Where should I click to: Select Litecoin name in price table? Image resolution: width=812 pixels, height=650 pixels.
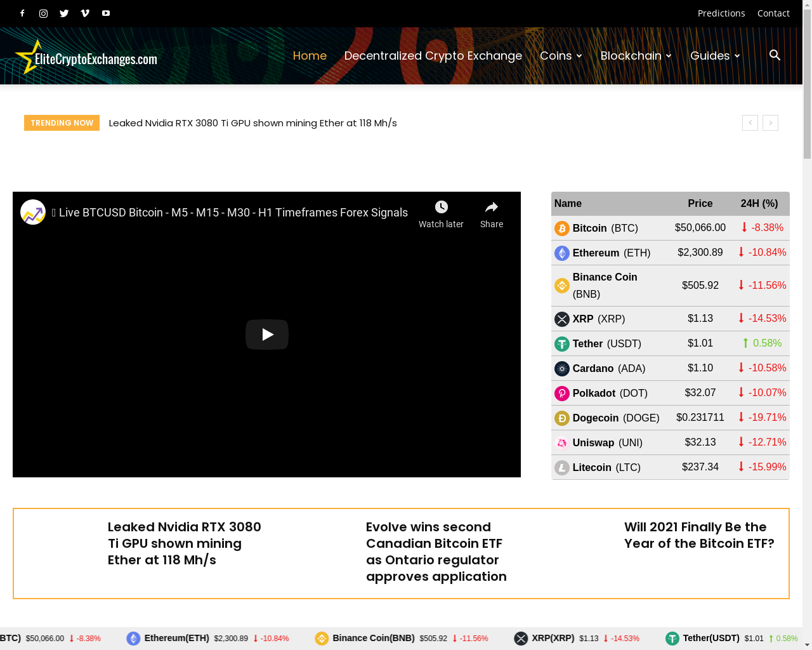(x=592, y=468)
